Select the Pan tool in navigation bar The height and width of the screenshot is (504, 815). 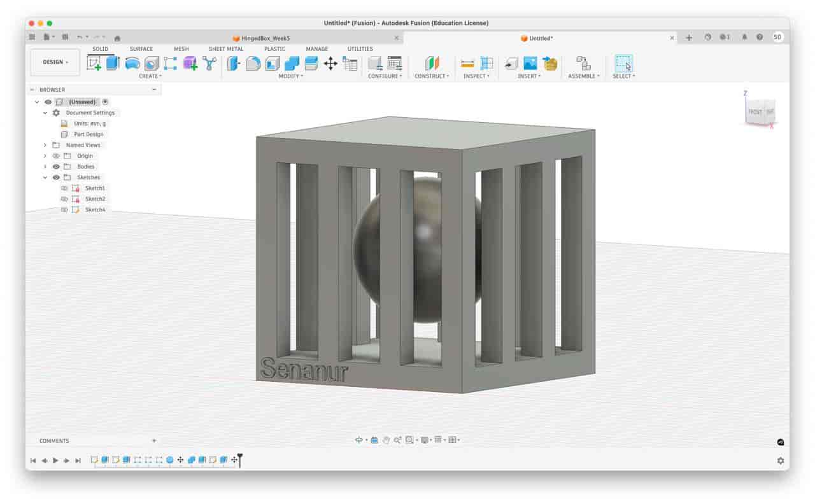click(x=386, y=440)
